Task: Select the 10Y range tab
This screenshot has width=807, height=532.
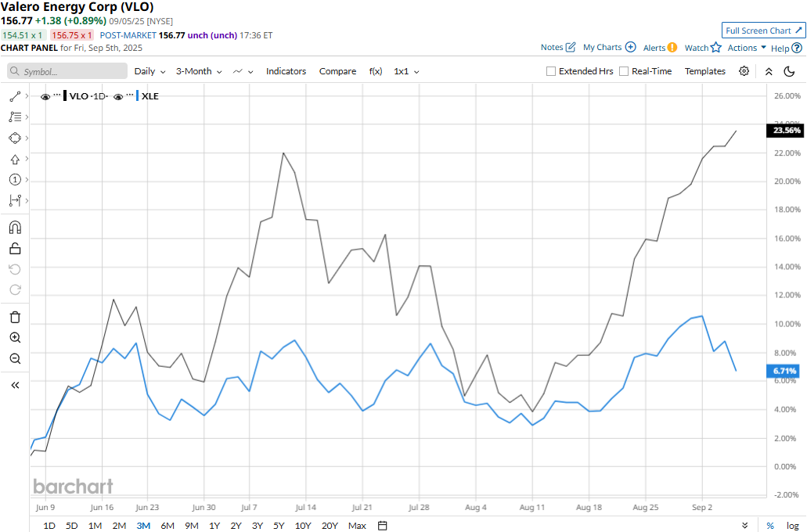Action: pos(303,525)
